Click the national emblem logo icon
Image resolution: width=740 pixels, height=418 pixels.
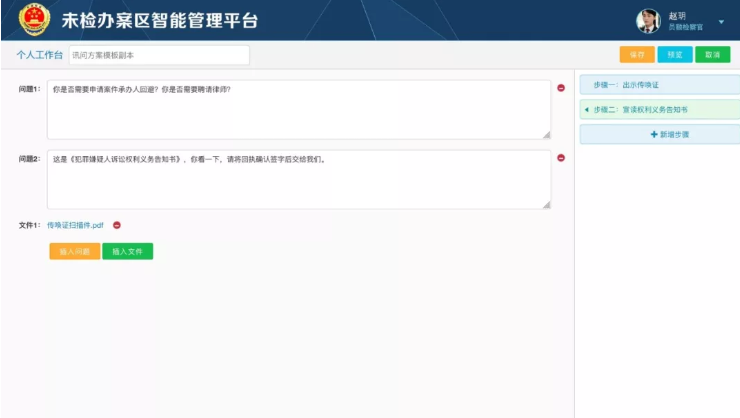click(34, 20)
